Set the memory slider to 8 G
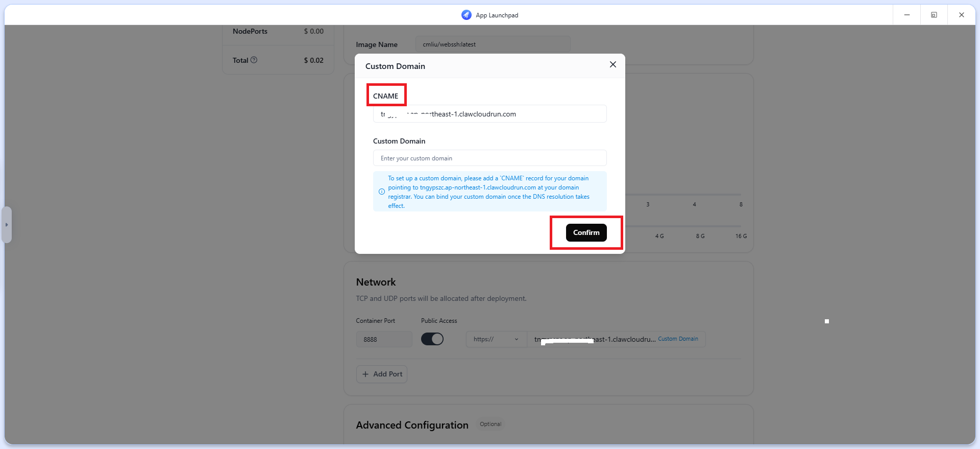Image resolution: width=980 pixels, height=449 pixels. point(700,226)
